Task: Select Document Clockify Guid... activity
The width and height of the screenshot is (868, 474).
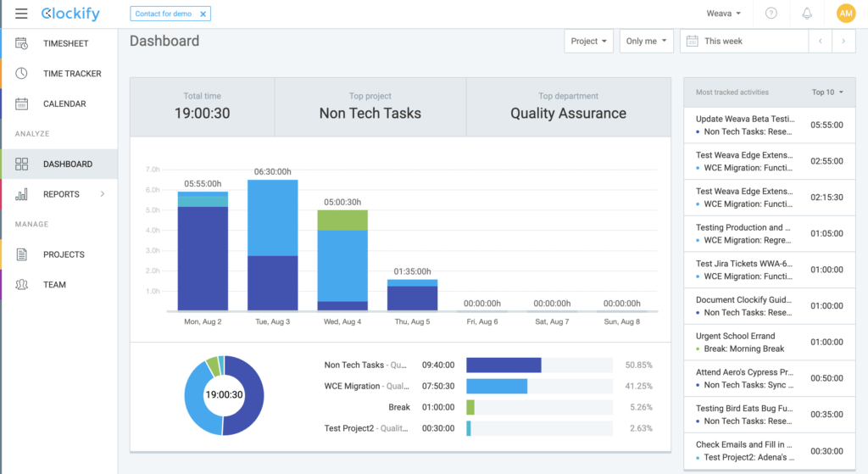Action: (770, 306)
